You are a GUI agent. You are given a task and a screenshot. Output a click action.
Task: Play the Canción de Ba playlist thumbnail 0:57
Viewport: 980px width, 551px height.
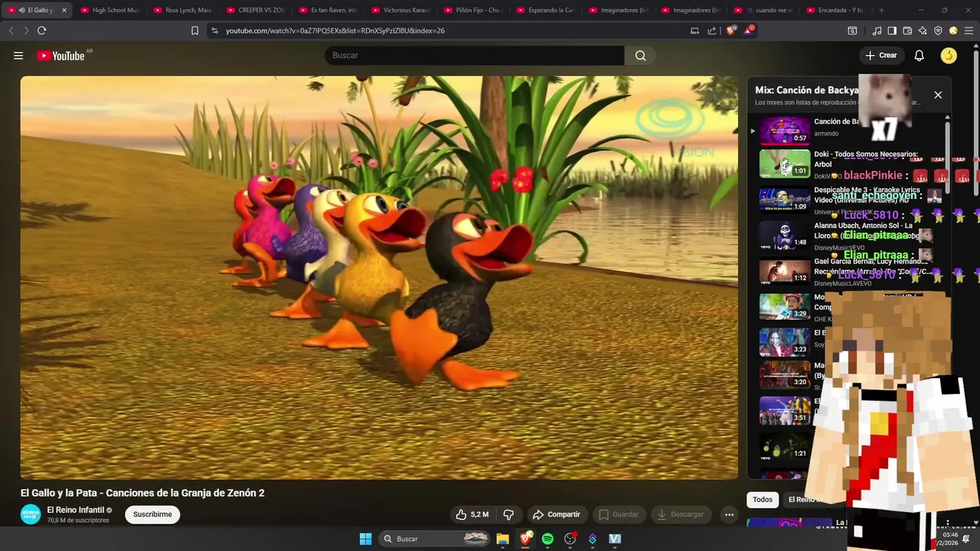click(x=784, y=130)
